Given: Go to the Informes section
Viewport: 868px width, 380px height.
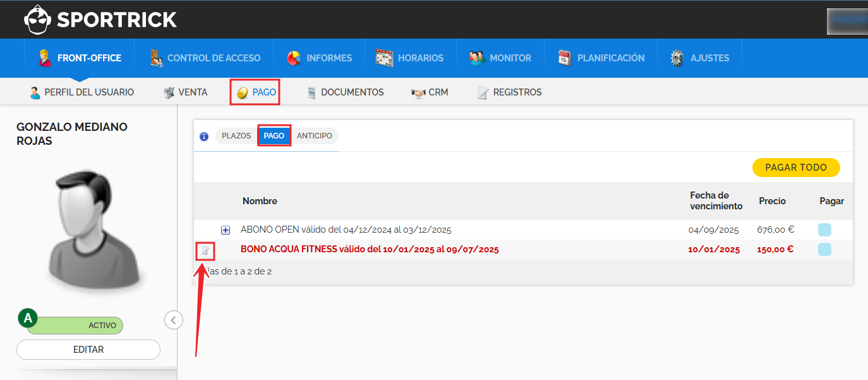Looking at the screenshot, I should point(319,58).
